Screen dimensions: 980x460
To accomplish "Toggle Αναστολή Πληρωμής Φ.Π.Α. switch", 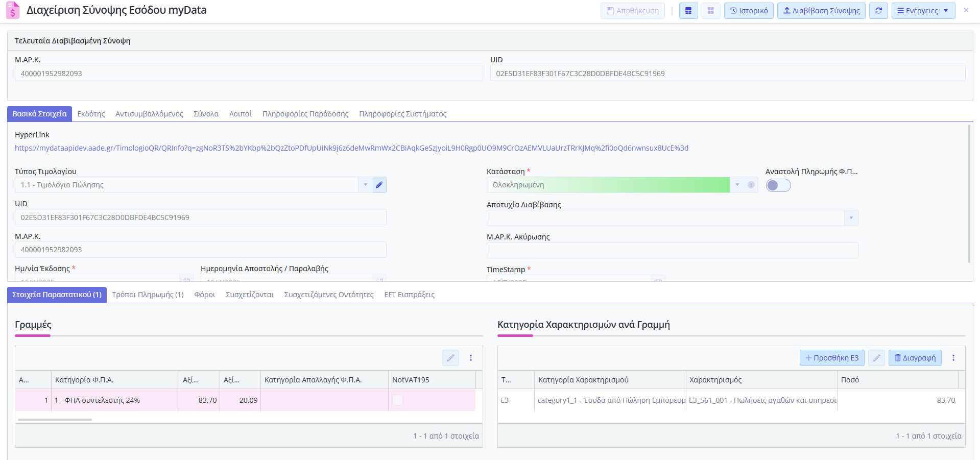I will 778,185.
